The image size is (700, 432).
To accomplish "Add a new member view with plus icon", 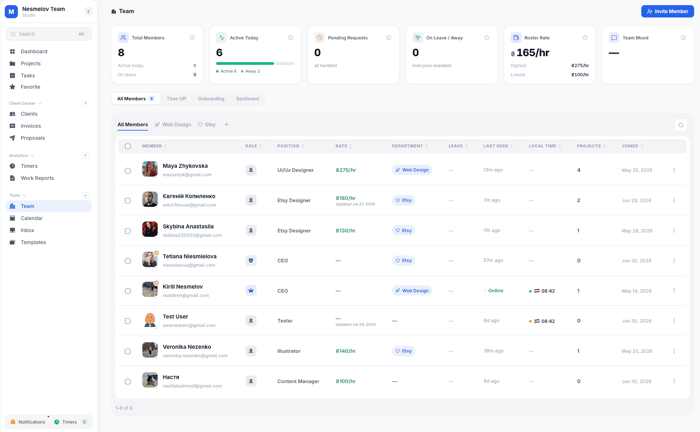I will click(x=226, y=125).
